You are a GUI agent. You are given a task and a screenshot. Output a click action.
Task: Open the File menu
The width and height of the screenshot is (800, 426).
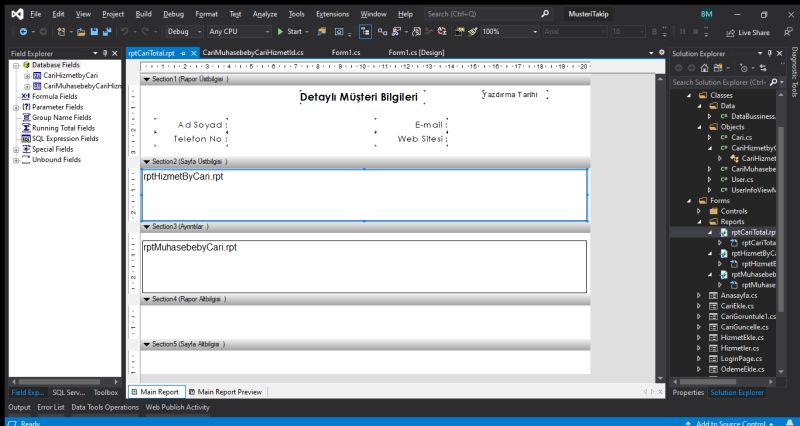(35, 14)
